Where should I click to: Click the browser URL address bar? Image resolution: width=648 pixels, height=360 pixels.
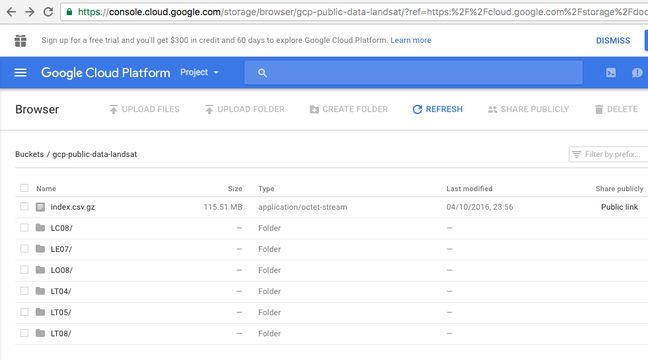pyautogui.click(x=355, y=12)
